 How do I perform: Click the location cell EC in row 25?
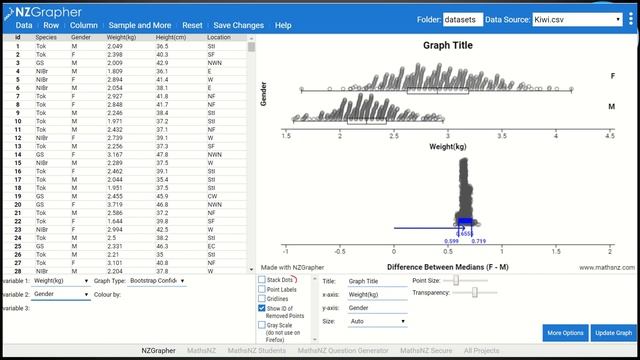(x=211, y=246)
